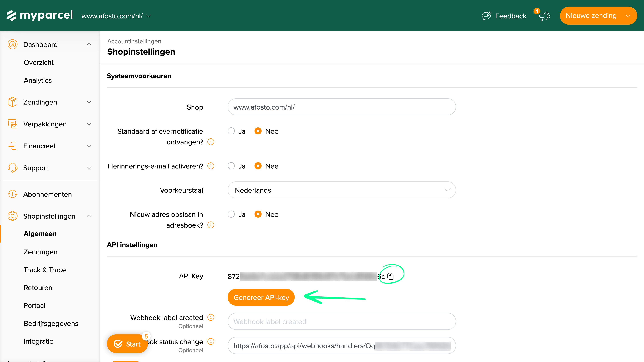Click the Webhook label created input field

pos(342,321)
